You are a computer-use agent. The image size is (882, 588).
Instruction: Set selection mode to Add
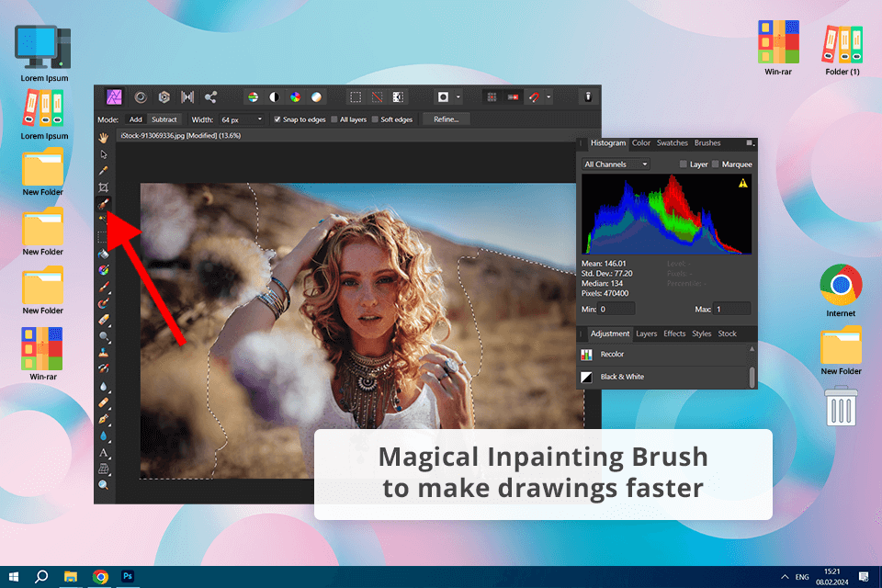click(x=136, y=119)
